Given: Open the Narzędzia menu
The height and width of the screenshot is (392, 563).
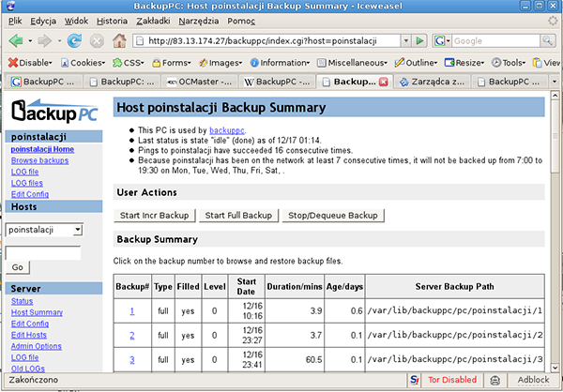Looking at the screenshot, I should [199, 22].
